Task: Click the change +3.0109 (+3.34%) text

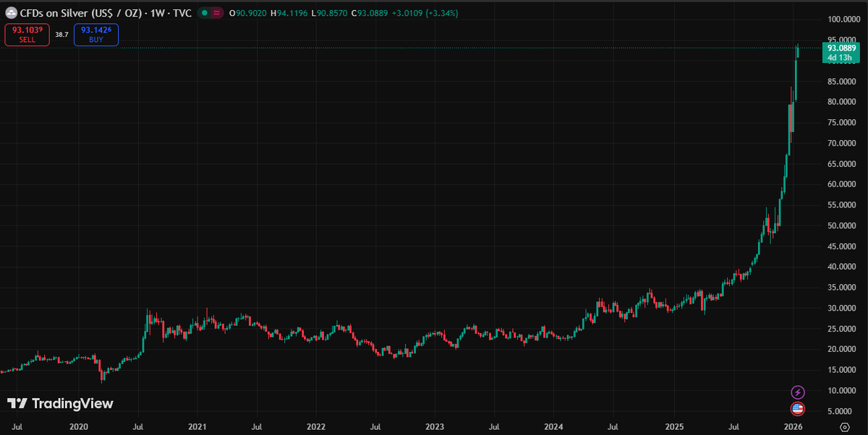Action: (425, 13)
